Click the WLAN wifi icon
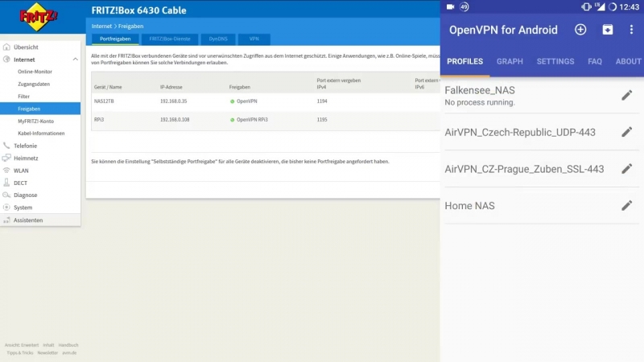 (6, 171)
